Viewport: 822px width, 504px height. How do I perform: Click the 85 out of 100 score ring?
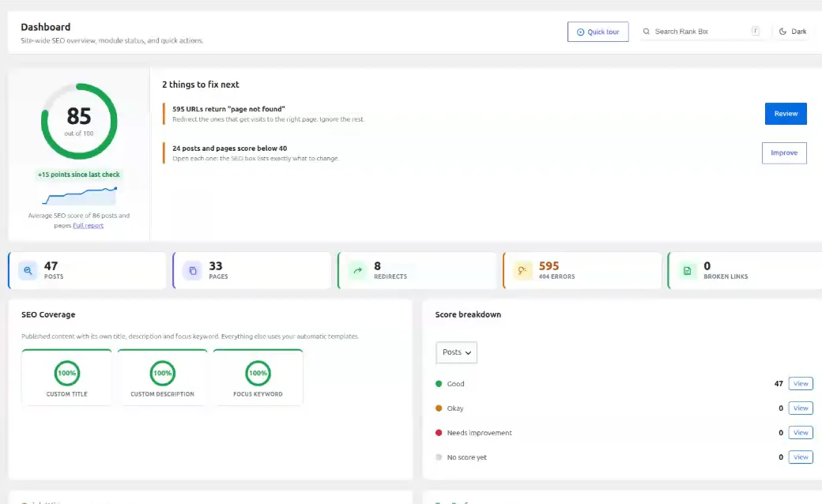(79, 122)
